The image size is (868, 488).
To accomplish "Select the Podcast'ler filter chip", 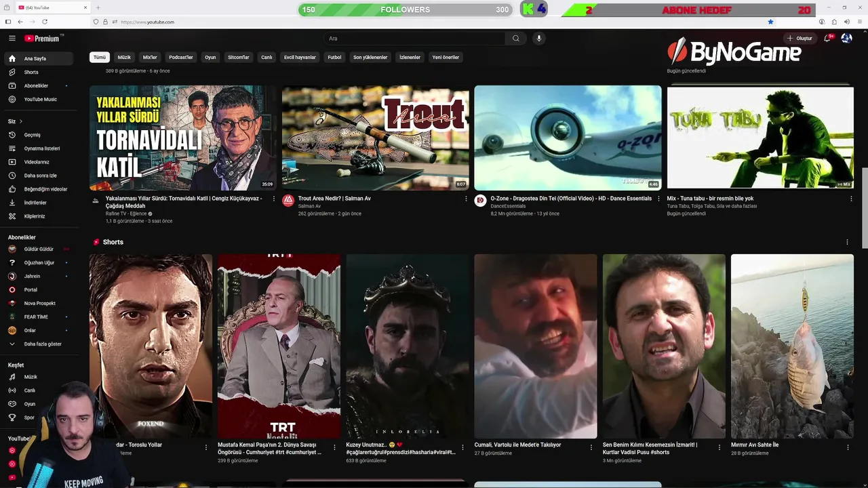I will click(181, 57).
